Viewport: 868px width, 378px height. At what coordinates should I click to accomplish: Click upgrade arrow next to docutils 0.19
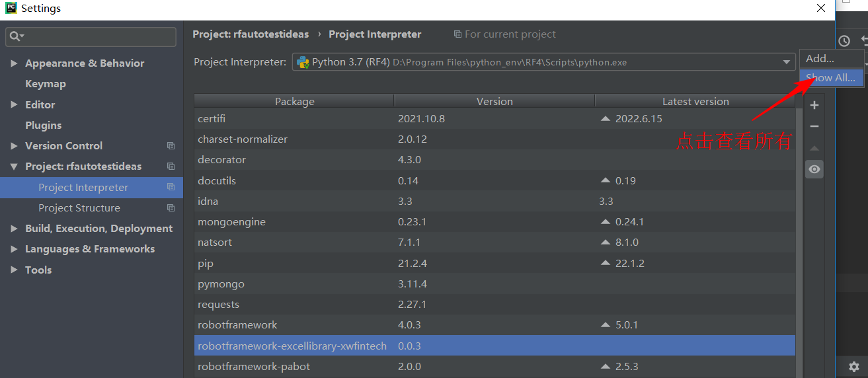click(x=605, y=180)
